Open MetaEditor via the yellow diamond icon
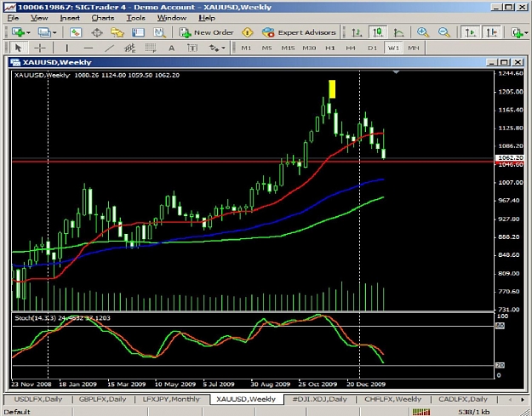The width and height of the screenshot is (532, 416). click(248, 32)
